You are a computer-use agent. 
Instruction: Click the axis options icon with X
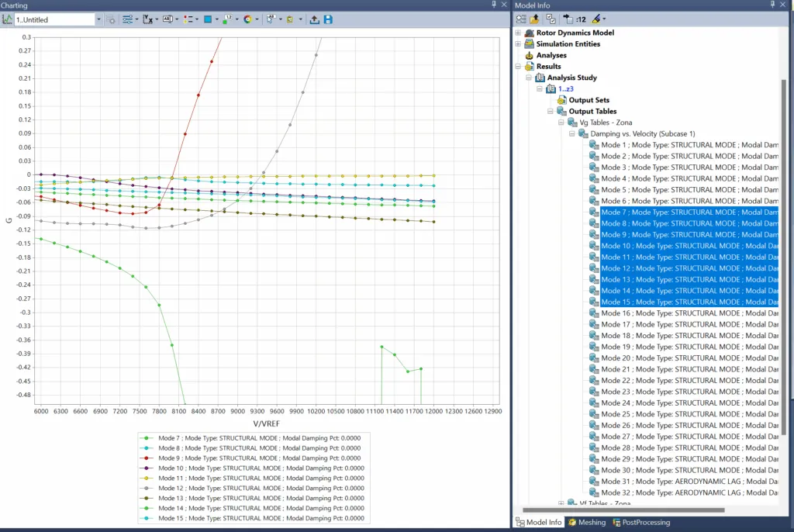pyautogui.click(x=147, y=19)
